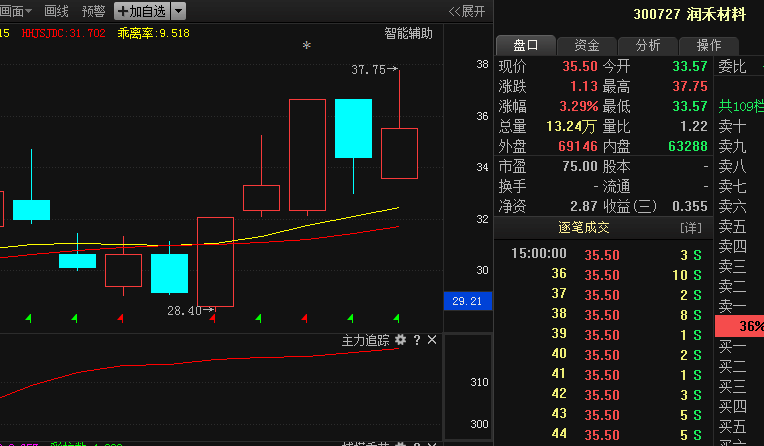
Task: Expand the arrow beside 加自选
Action: click(x=178, y=11)
